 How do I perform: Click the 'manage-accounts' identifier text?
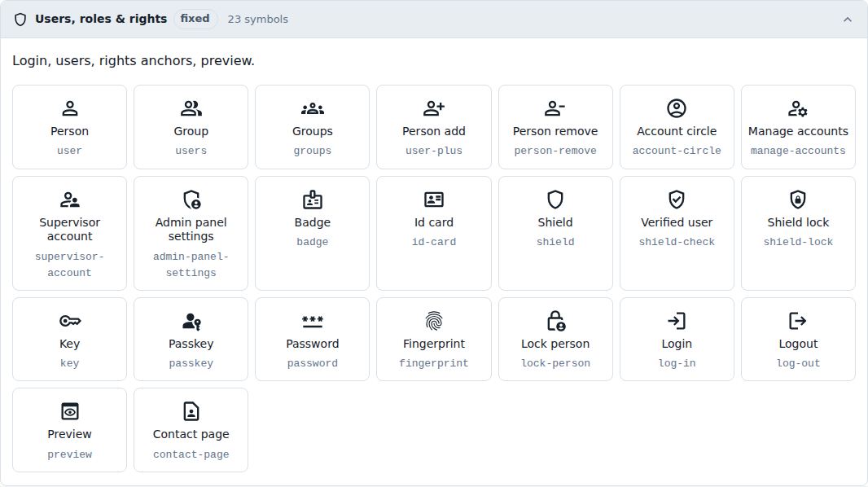[798, 151]
